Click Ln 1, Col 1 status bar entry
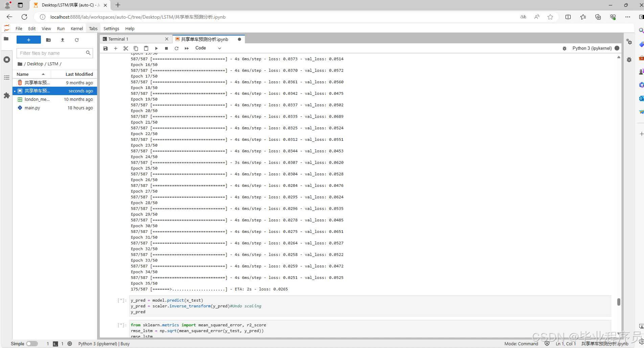This screenshot has width=644, height=348. [566, 344]
